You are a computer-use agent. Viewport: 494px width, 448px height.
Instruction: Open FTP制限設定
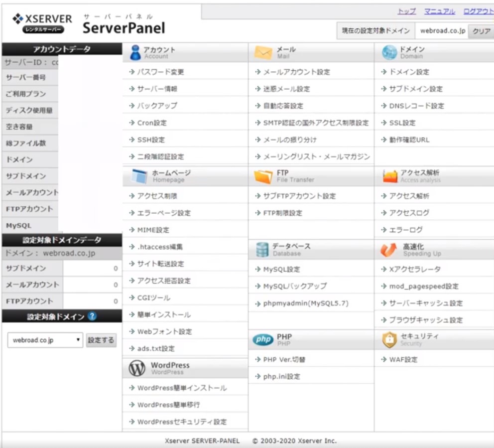282,213
